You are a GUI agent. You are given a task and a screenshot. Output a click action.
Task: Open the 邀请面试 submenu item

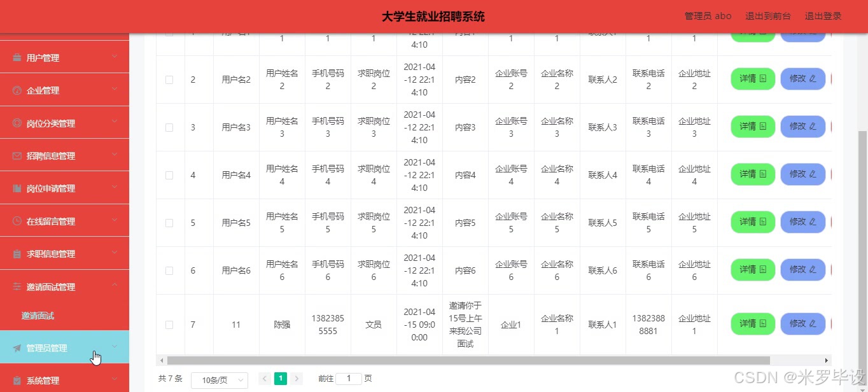coord(38,316)
